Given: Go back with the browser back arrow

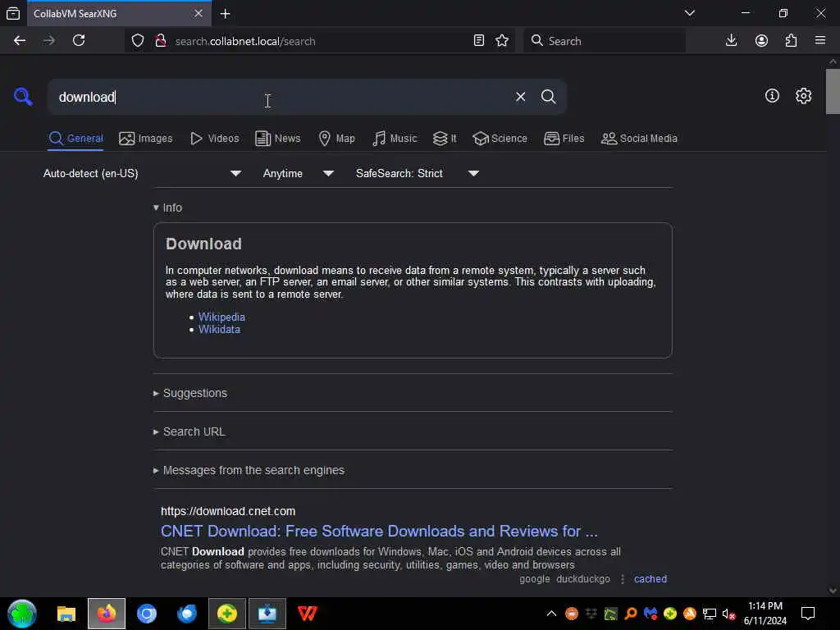Looking at the screenshot, I should tap(20, 41).
